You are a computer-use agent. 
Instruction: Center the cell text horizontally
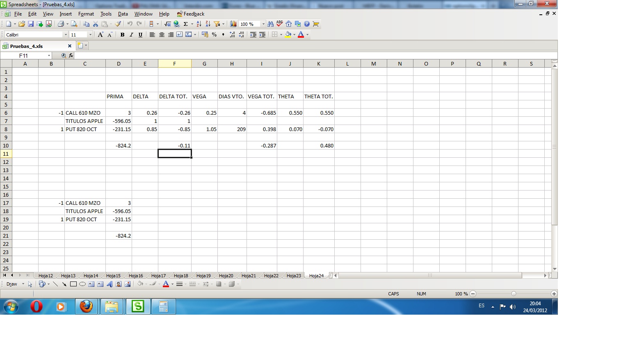click(x=162, y=35)
